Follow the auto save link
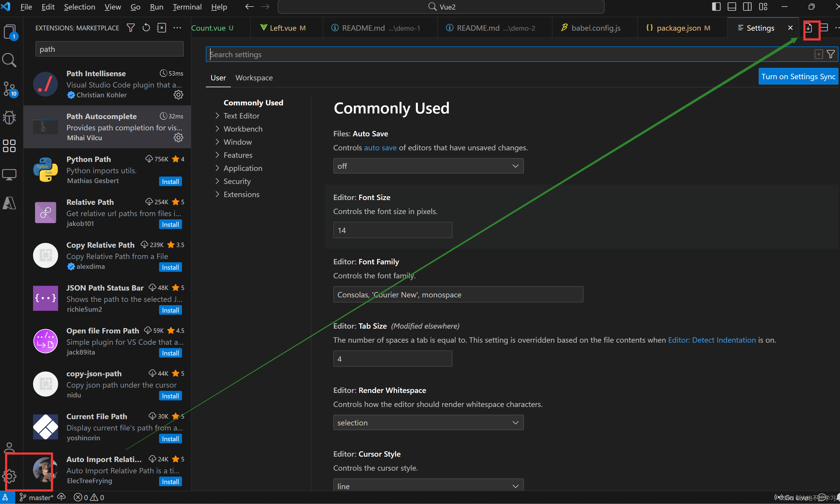The image size is (840, 504). (380, 148)
